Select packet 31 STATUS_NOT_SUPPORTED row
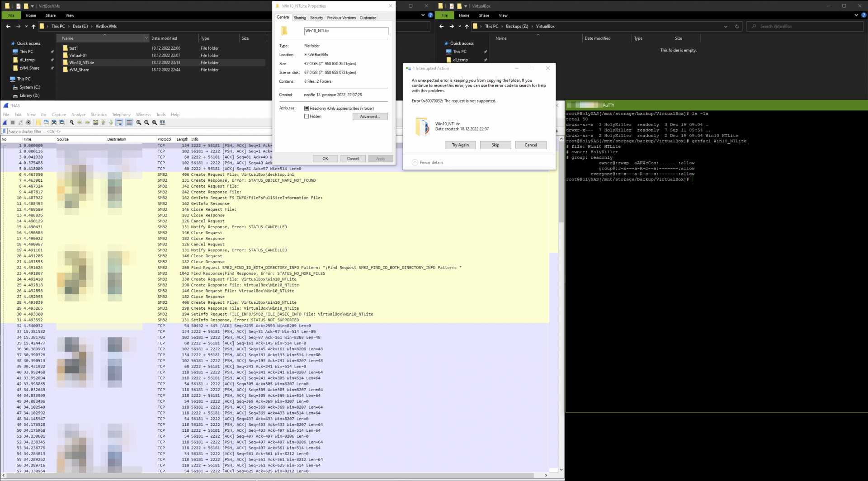Image resolution: width=868 pixels, height=481 pixels. point(275,320)
